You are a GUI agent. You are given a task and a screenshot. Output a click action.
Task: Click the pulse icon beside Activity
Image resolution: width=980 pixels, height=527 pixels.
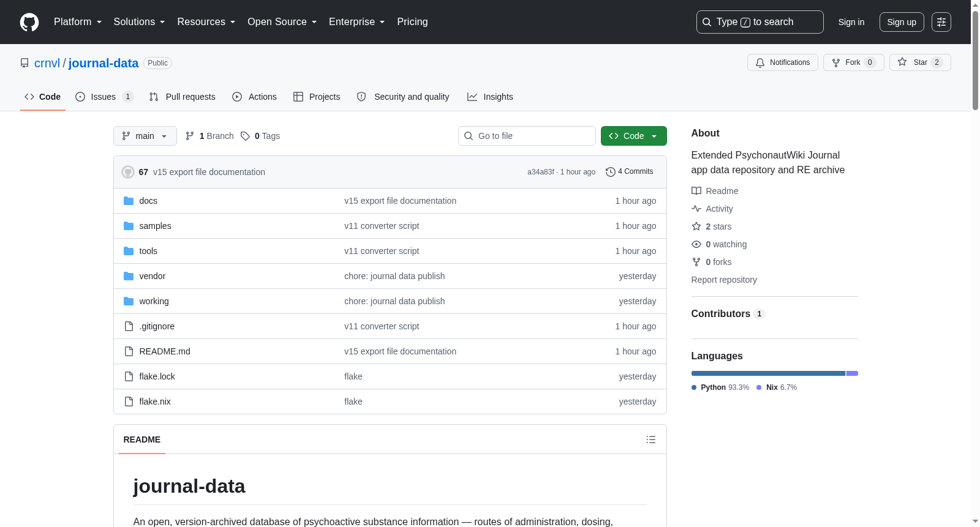click(696, 209)
